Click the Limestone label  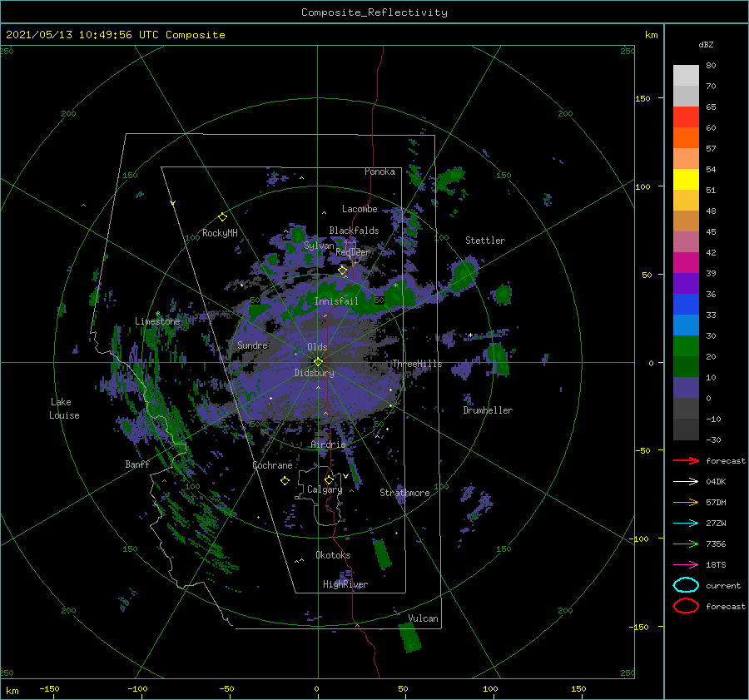(157, 321)
